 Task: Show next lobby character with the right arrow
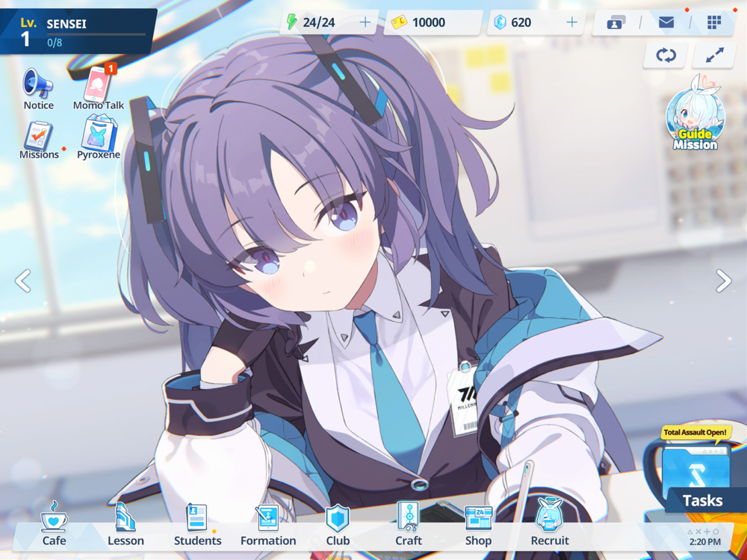pyautogui.click(x=724, y=281)
